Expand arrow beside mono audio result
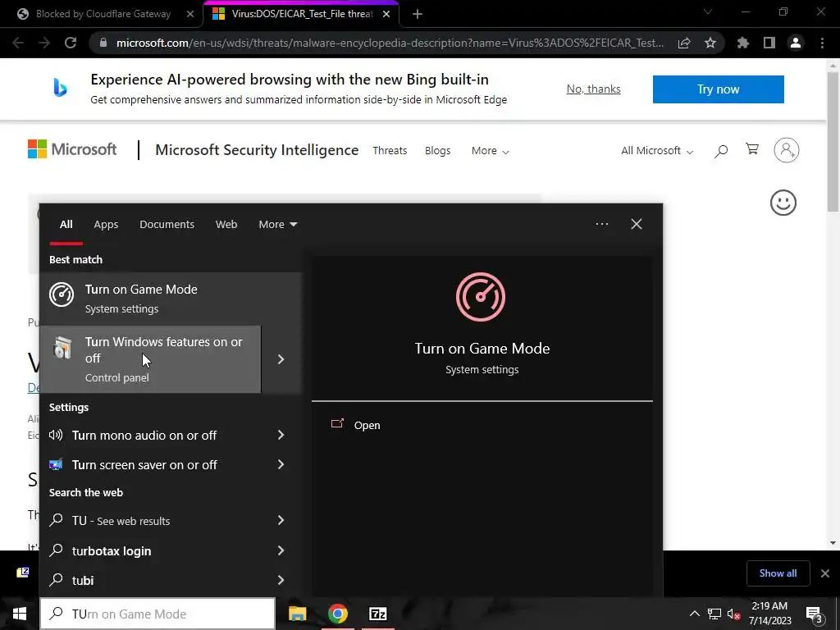Viewport: 840px width, 630px height. coord(281,435)
